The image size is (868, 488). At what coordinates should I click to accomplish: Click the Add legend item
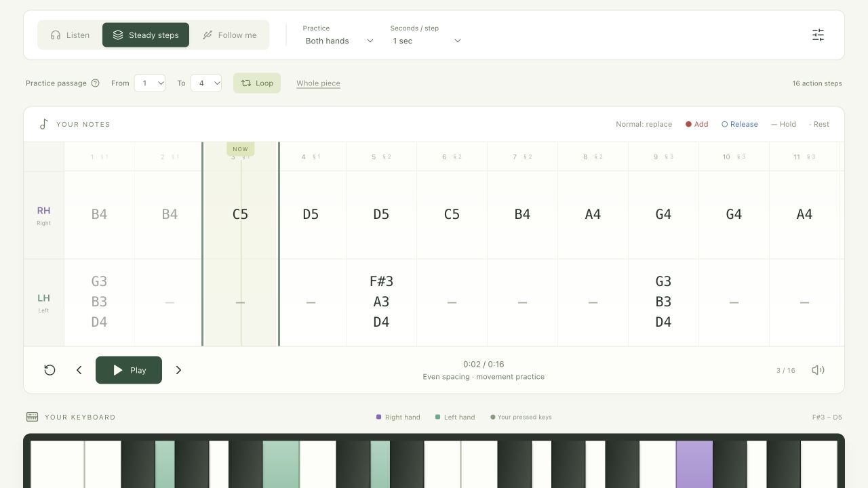coord(696,124)
